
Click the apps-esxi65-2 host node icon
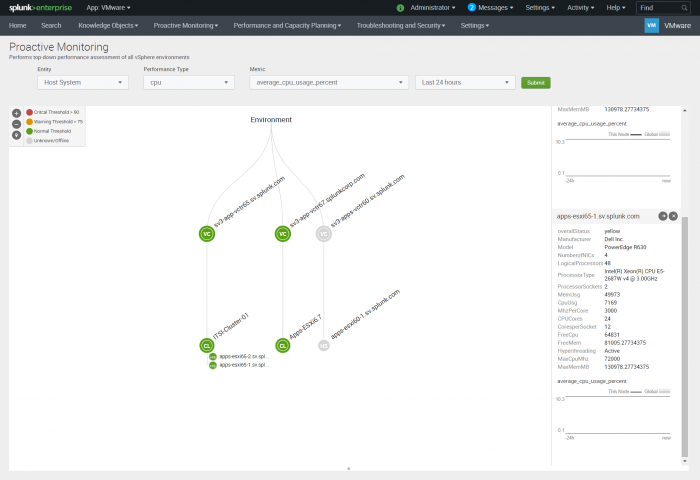tap(213, 356)
